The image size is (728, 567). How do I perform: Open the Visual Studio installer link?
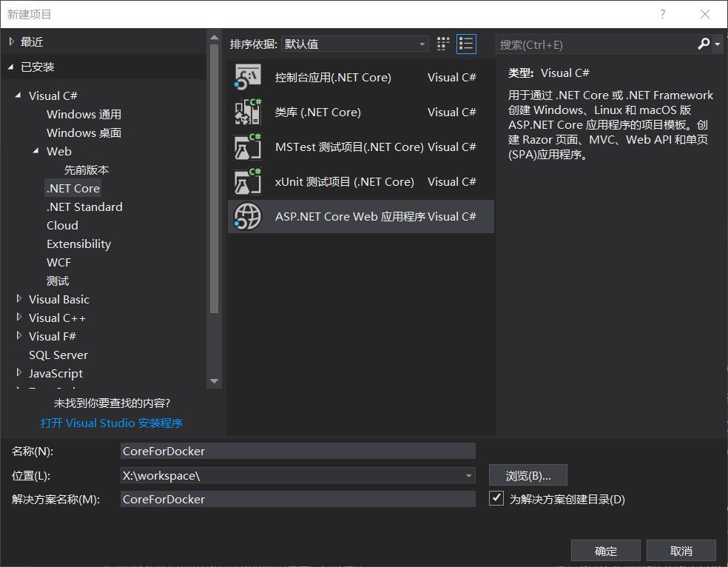112,423
